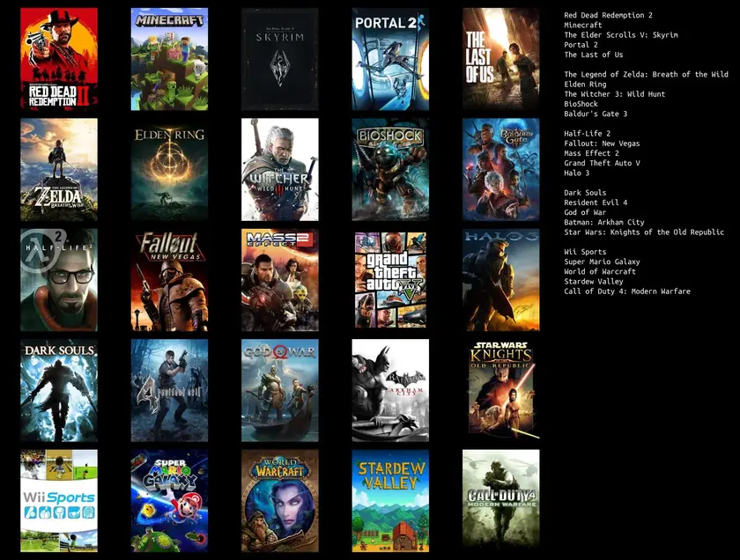Select 'Super Mario Galaxy' in the title list
Screen dimensions: 740x560
click(x=602, y=262)
